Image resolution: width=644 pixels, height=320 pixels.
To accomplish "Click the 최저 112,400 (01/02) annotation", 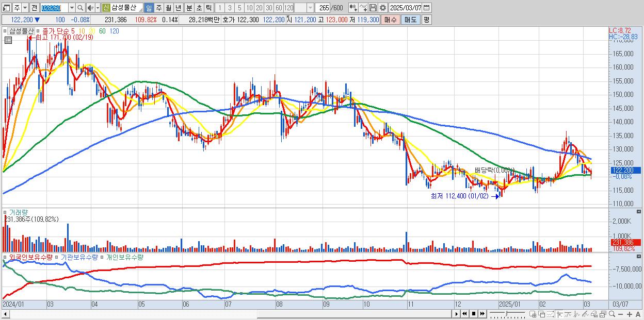I will tap(459, 196).
